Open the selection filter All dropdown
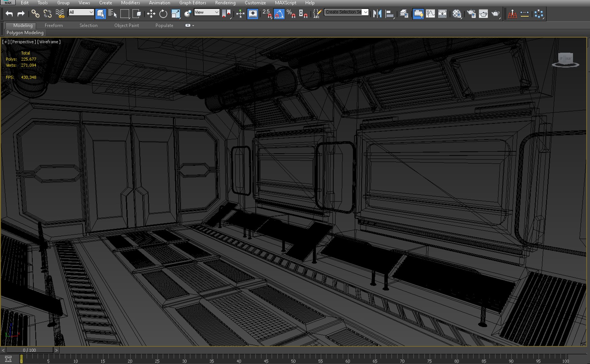 81,12
